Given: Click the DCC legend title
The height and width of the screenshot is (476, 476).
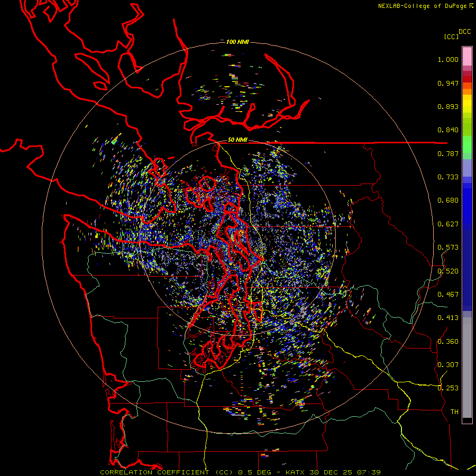Looking at the screenshot, I should click(x=465, y=32).
